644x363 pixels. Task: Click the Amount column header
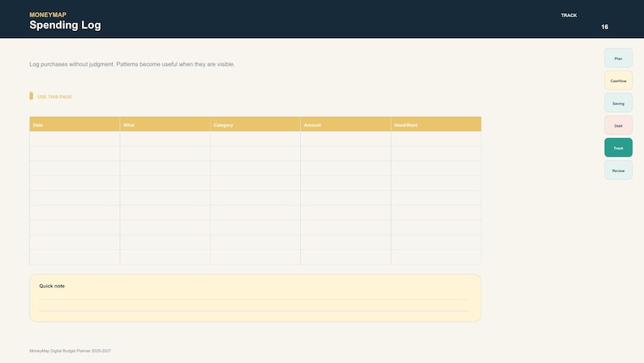point(346,124)
